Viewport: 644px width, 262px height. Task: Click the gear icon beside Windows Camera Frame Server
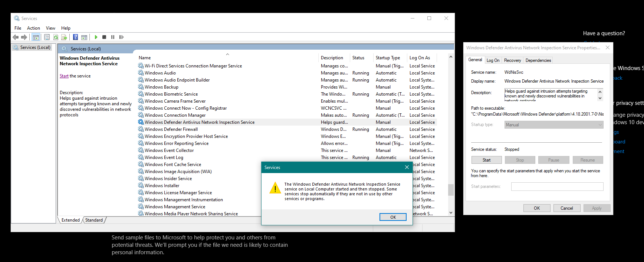point(141,101)
